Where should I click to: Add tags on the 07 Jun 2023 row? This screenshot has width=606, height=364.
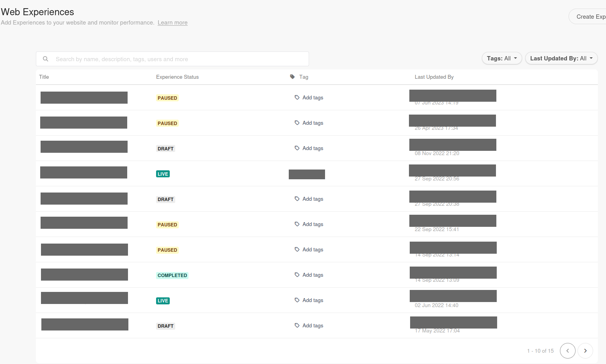(309, 97)
